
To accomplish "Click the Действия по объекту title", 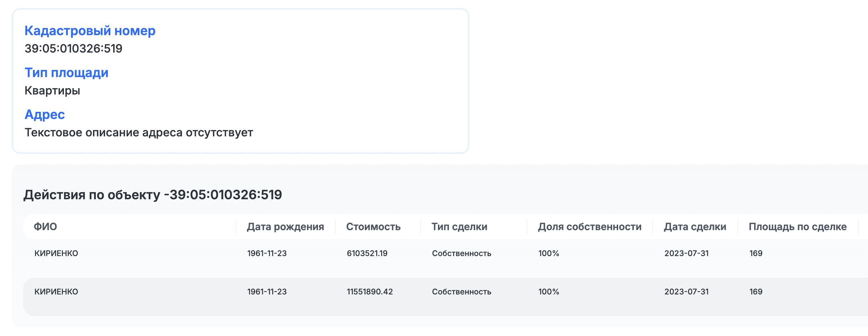I will tap(153, 195).
